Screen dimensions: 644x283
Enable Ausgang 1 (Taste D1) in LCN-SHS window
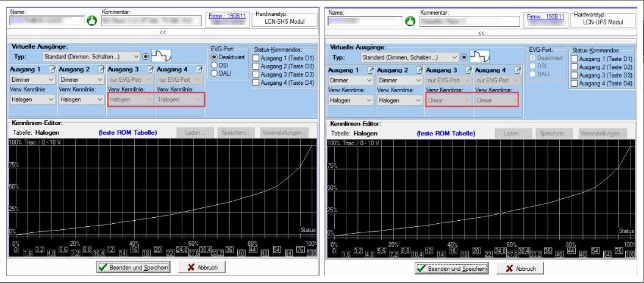(256, 59)
